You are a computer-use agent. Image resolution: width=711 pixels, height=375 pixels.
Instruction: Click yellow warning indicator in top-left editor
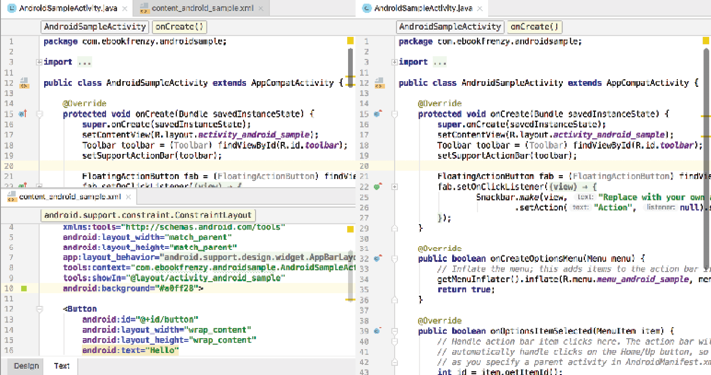[350, 41]
